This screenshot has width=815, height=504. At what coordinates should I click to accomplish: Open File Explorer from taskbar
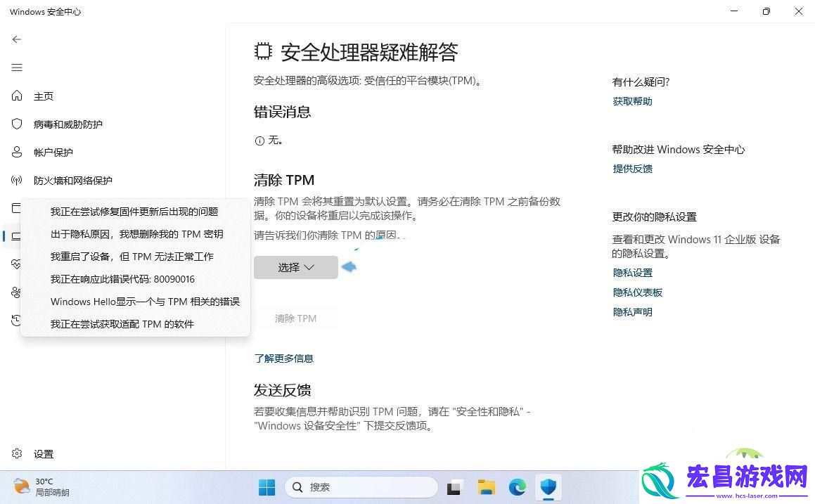click(487, 487)
